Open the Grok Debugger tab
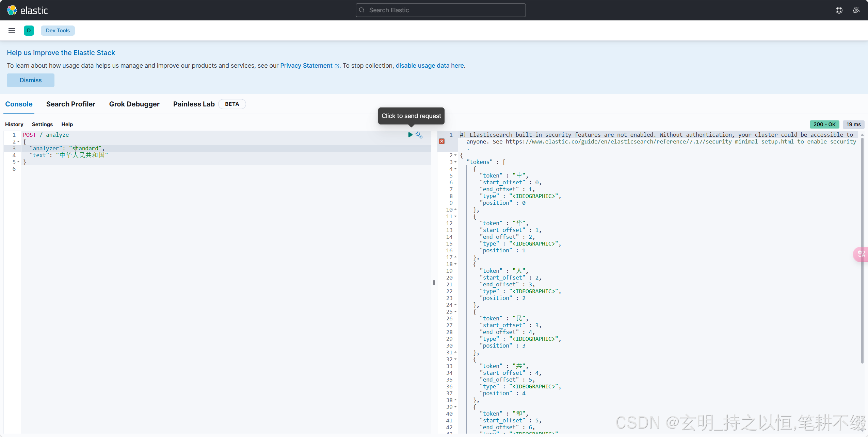This screenshot has width=868, height=437. tap(134, 104)
